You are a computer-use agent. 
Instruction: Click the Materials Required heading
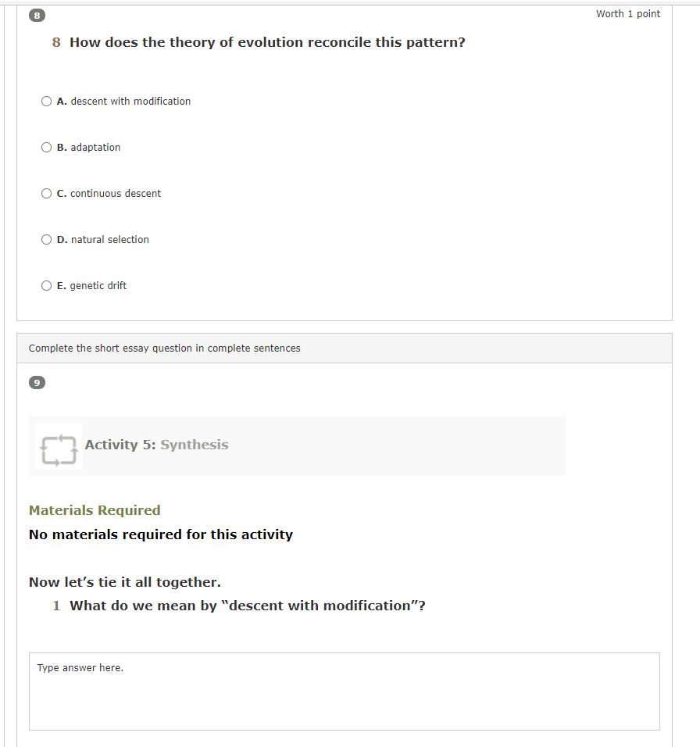pos(95,510)
